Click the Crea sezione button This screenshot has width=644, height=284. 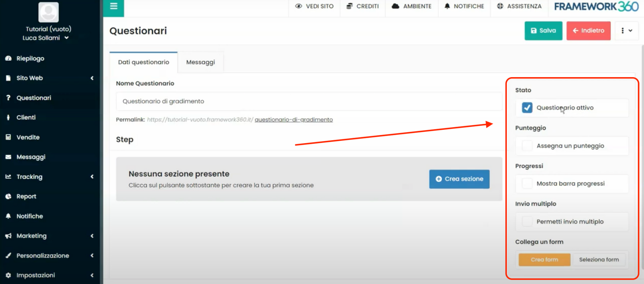459,179
